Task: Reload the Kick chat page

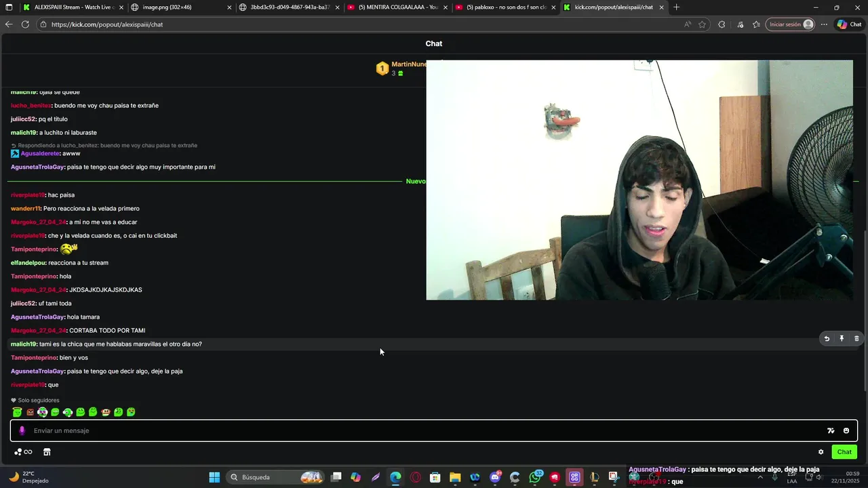Action: [25, 24]
